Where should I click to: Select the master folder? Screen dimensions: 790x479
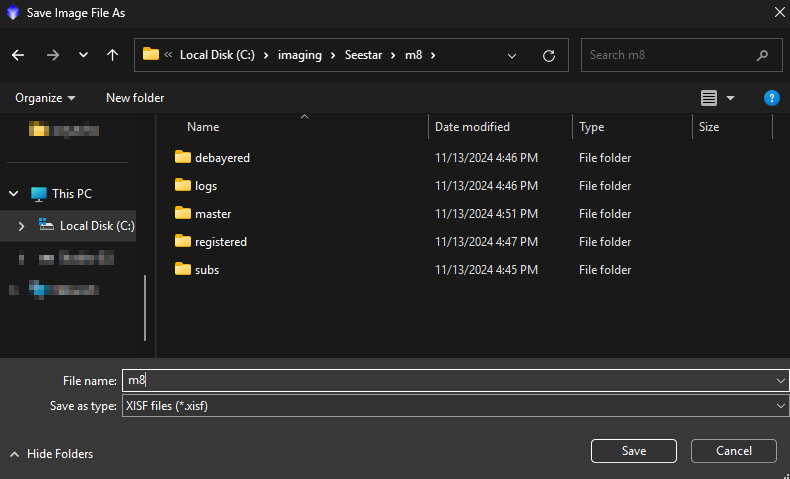(213, 214)
